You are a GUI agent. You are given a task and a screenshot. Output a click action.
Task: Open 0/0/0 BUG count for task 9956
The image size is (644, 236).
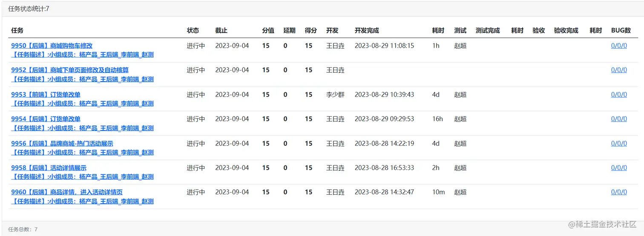(619, 143)
